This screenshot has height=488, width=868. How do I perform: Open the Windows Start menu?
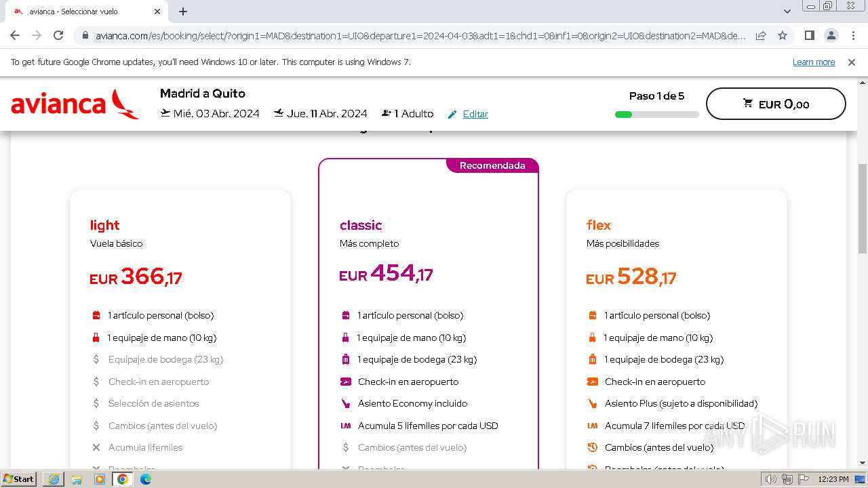tap(19, 479)
